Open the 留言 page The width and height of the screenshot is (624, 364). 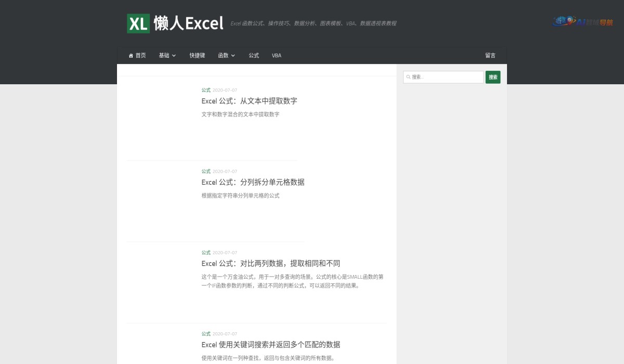(x=490, y=55)
